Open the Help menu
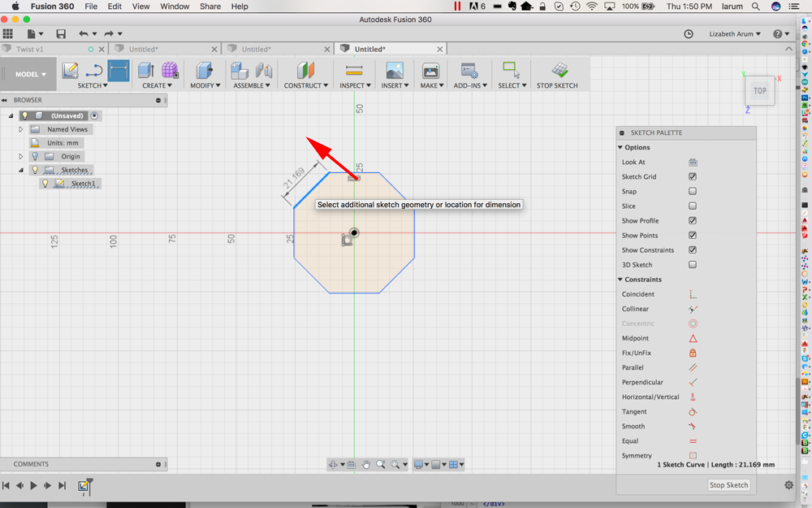 pos(240,7)
